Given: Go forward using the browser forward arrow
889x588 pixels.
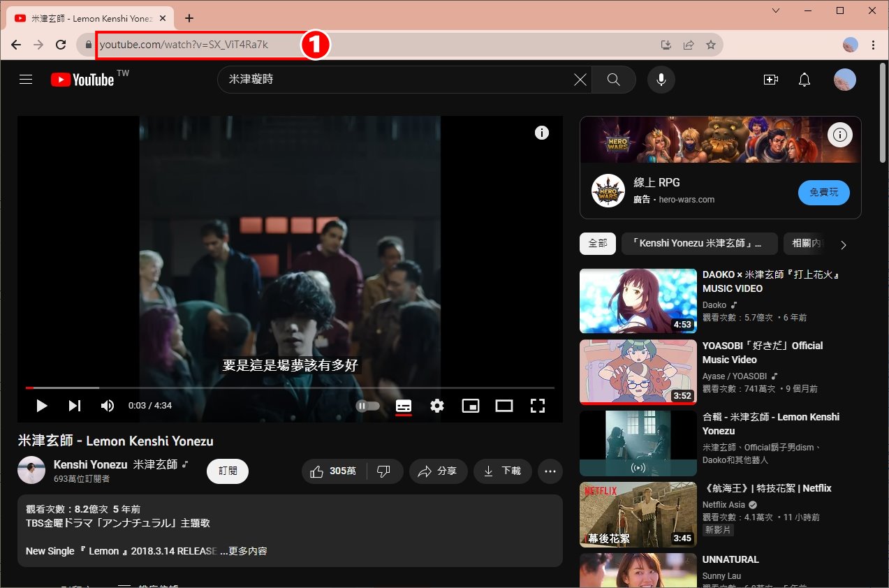Looking at the screenshot, I should point(38,45).
